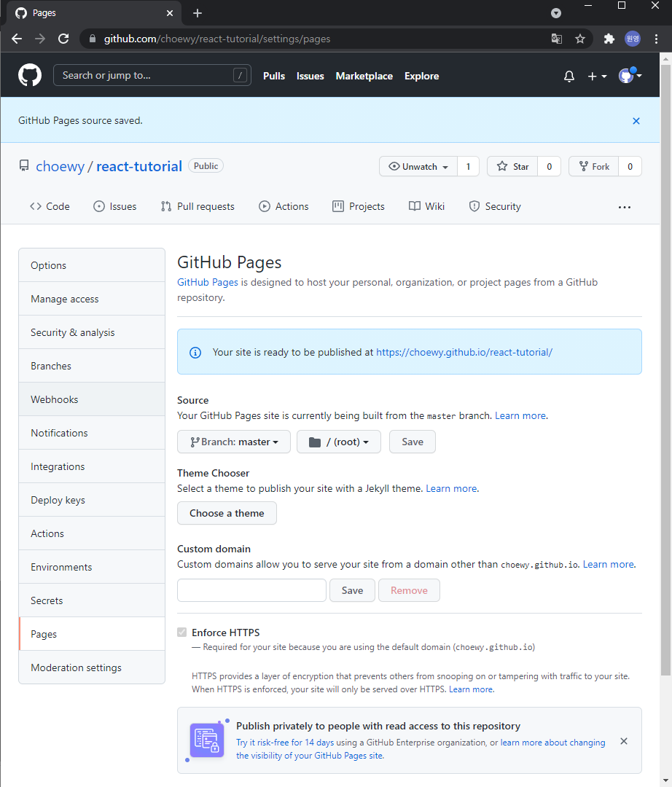
Task: Select Actions in settings sidebar
Action: 92,533
